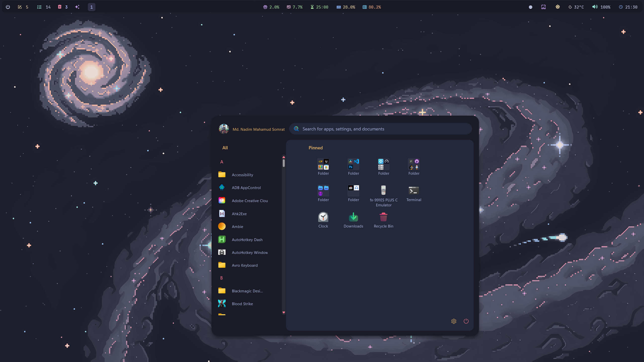Screen dimensions: 644x362
Task: Open the pinned Clock app
Action: (323, 220)
